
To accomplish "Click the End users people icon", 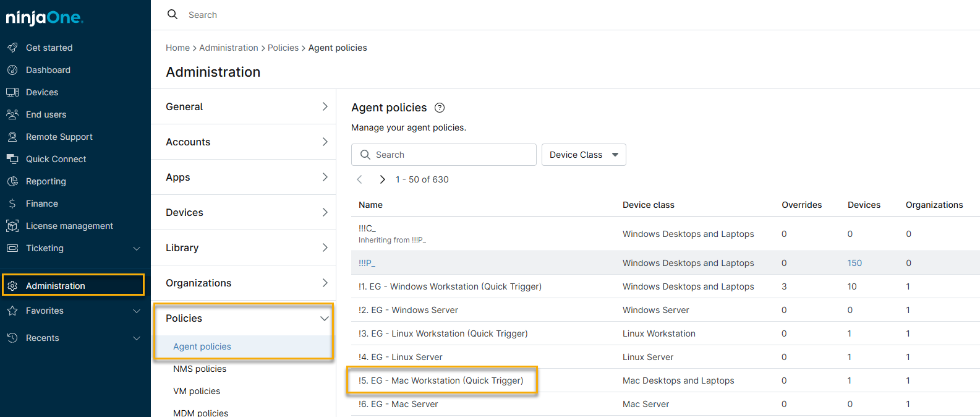I will (x=12, y=114).
